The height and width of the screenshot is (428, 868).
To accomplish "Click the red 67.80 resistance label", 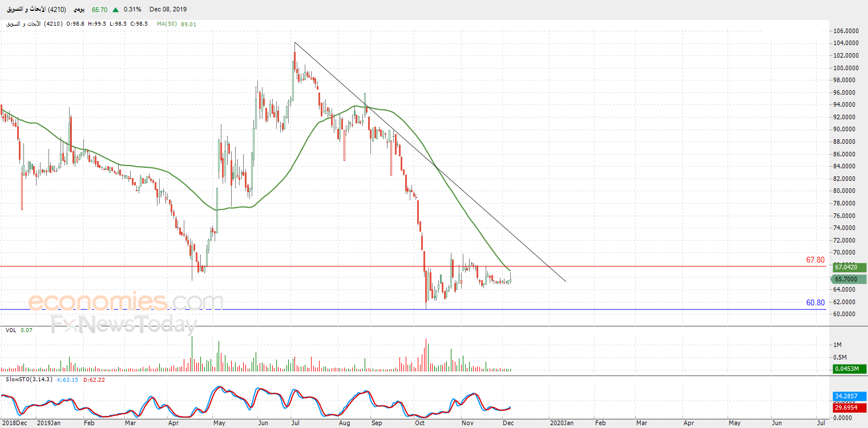I will point(815,260).
